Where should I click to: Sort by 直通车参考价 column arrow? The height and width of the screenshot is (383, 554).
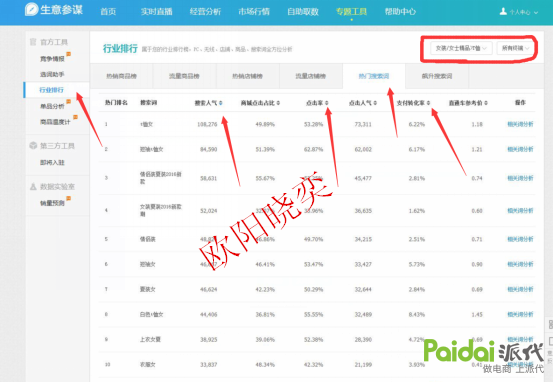(486, 103)
